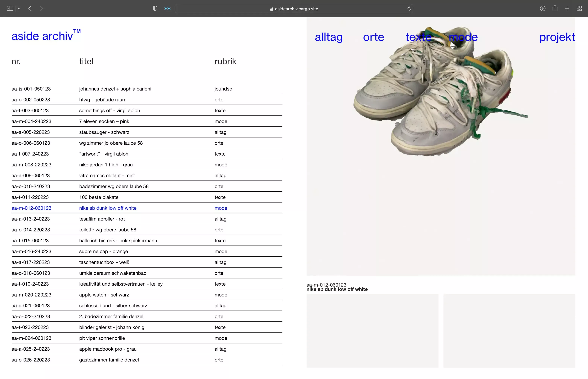Open the privacy shield report icon
Viewport: 588px width, 379px height.
point(155,9)
